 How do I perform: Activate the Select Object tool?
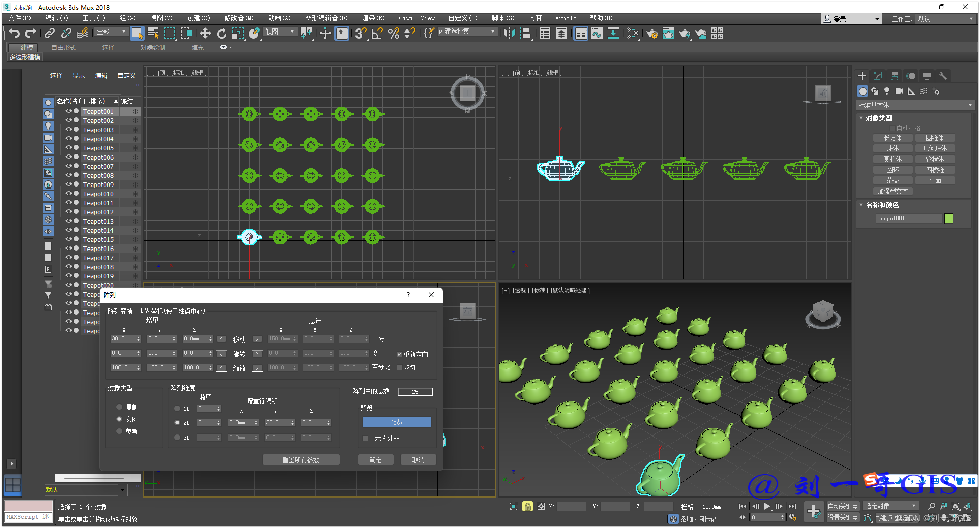point(137,34)
